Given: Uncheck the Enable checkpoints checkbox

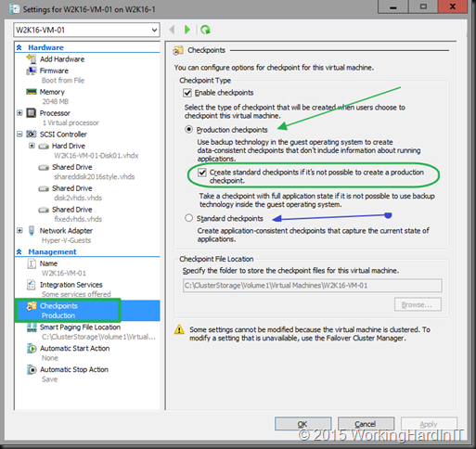Looking at the screenshot, I should 187,93.
